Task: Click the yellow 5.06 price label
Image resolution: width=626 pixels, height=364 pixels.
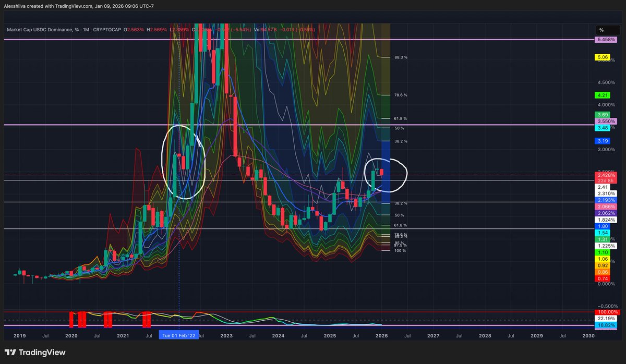Action: coord(602,57)
